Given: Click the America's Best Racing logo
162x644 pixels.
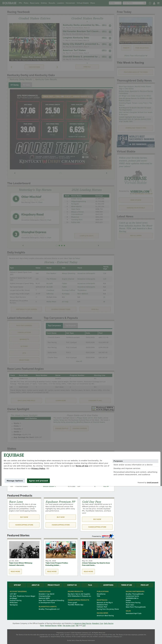Looking at the screenshot, I should (108, 536).
